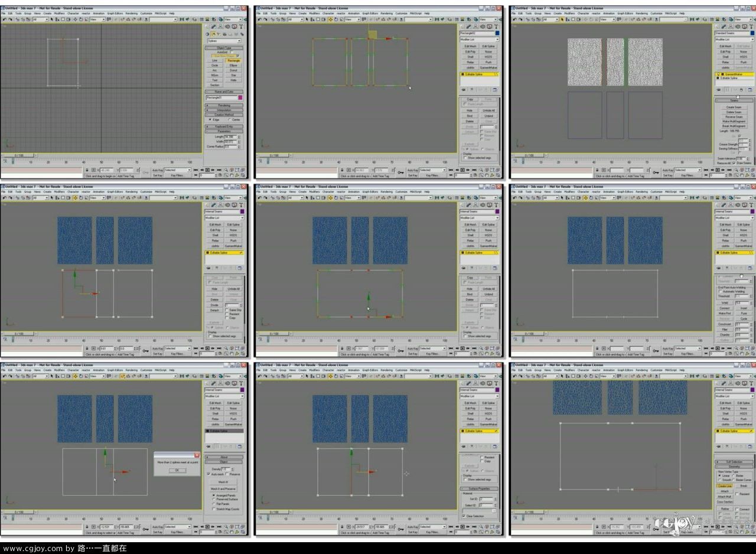The width and height of the screenshot is (756, 554).
Task: Toggle Preserve checkbox beside Auto mesh
Action: click(x=227, y=474)
